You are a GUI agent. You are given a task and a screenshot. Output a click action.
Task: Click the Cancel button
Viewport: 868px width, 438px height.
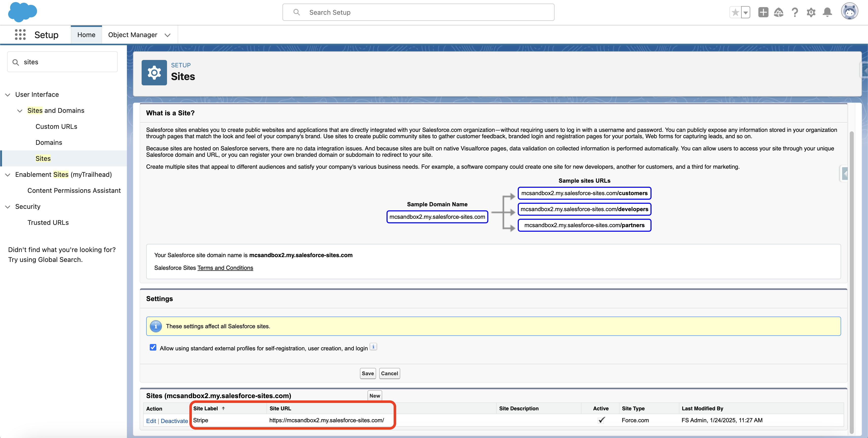(x=390, y=373)
